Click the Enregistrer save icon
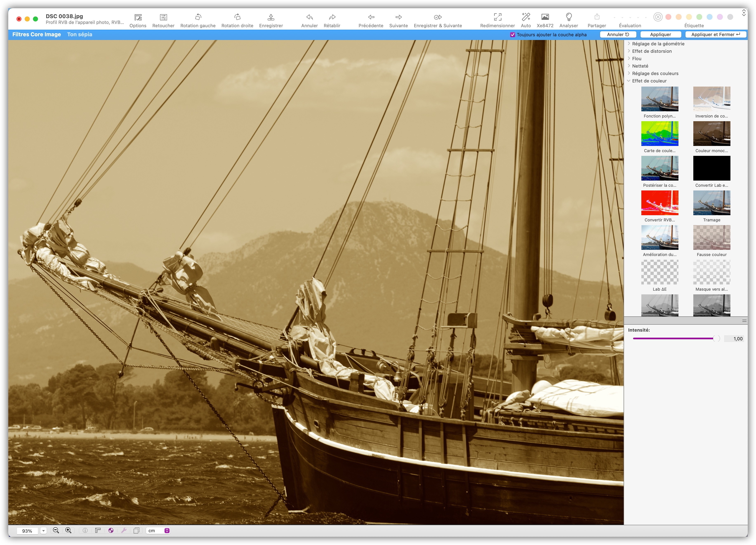756x545 pixels. coord(271,17)
